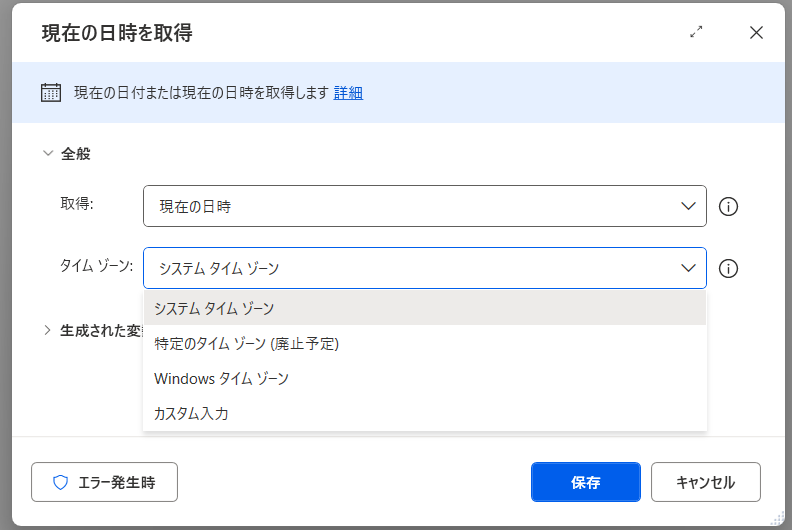Click the chevron arrow of the 取得 dropdown
This screenshot has width=792, height=530.
point(688,206)
